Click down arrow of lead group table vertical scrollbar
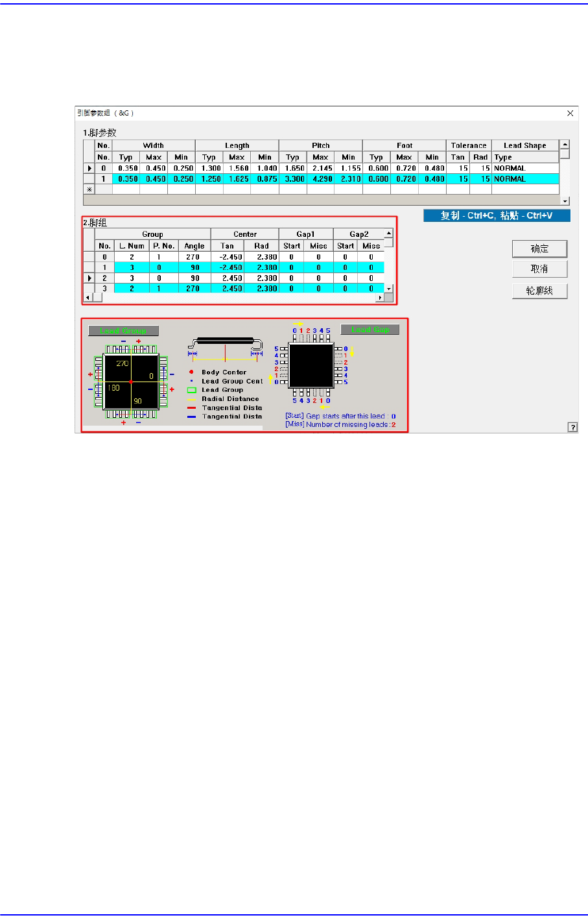 pyautogui.click(x=389, y=288)
